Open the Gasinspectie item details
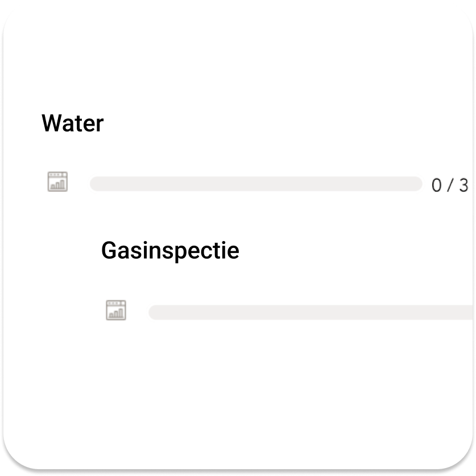 point(170,250)
